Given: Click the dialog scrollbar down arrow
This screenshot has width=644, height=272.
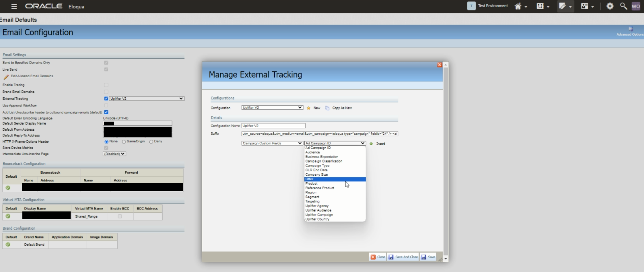Looking at the screenshot, I should coord(446,259).
